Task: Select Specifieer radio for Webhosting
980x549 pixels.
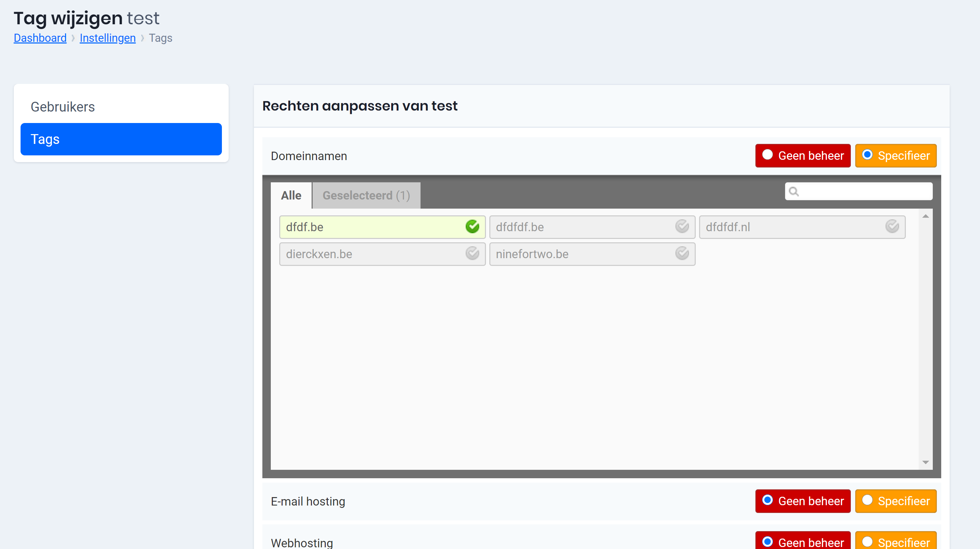Action: 867,541
